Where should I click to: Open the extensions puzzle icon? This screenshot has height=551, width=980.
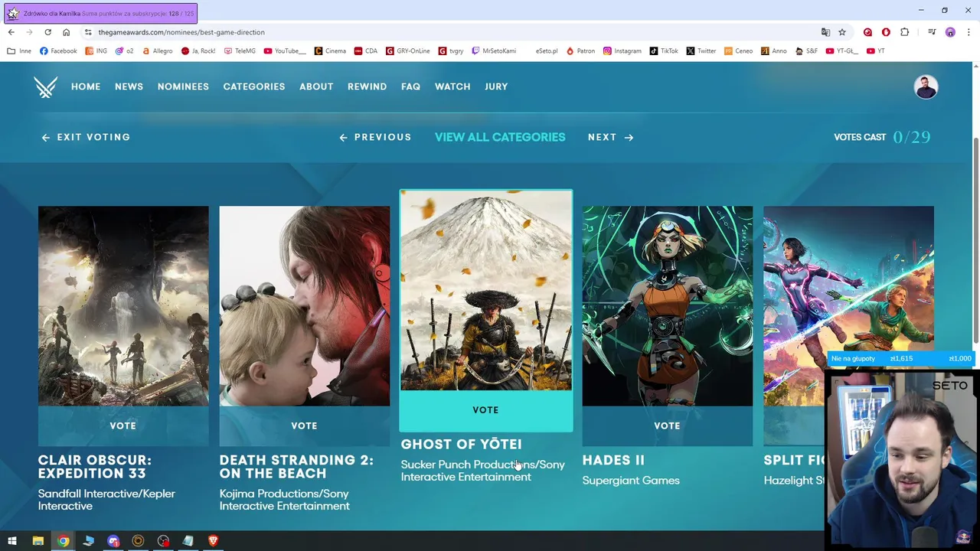(x=905, y=32)
